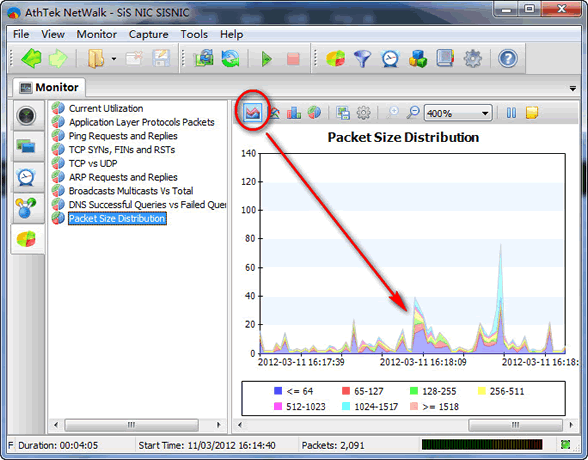588x460 pixels.
Task: Click the chart scrollbar left arrow
Action: pyautogui.click(x=240, y=425)
